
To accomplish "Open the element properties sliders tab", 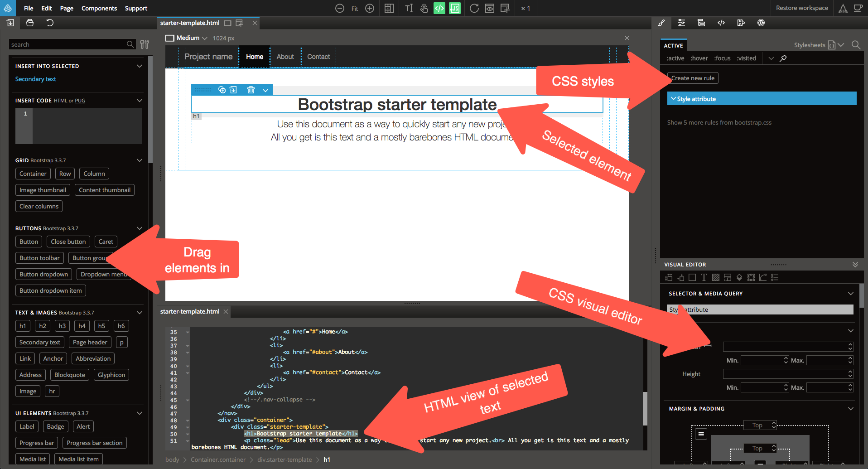I will click(681, 23).
